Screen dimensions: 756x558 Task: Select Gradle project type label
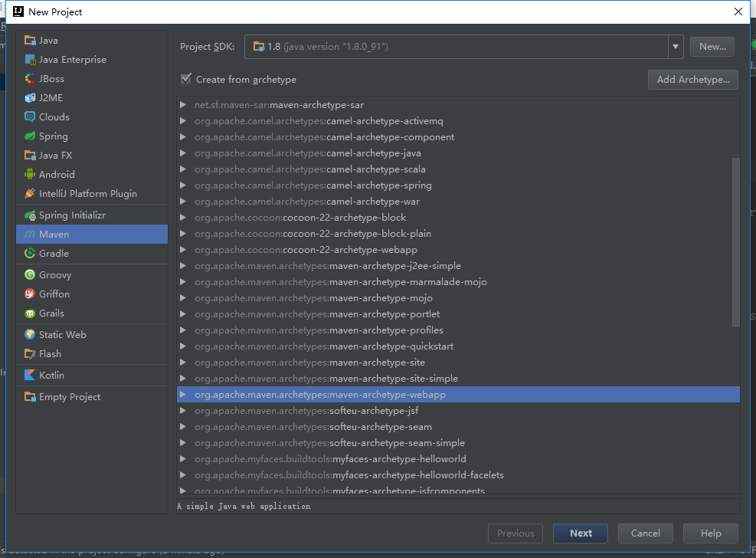coord(54,253)
